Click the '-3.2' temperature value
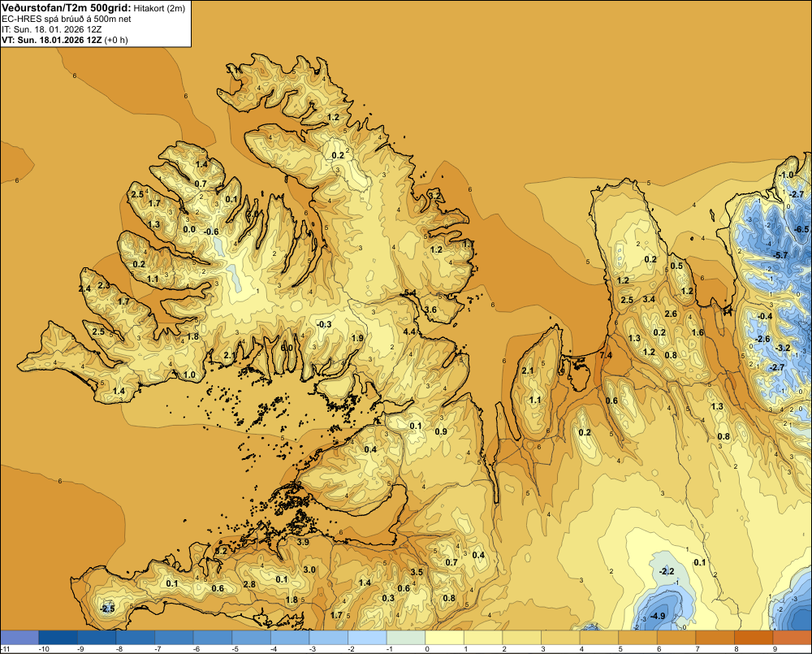The image size is (812, 654). click(x=784, y=348)
